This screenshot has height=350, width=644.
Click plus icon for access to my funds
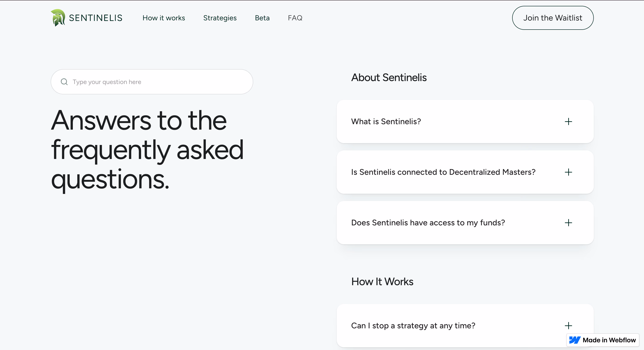[x=568, y=223]
